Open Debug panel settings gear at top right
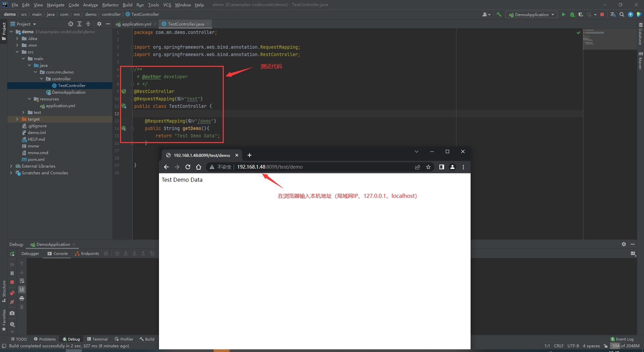The image size is (644, 352). point(624,244)
